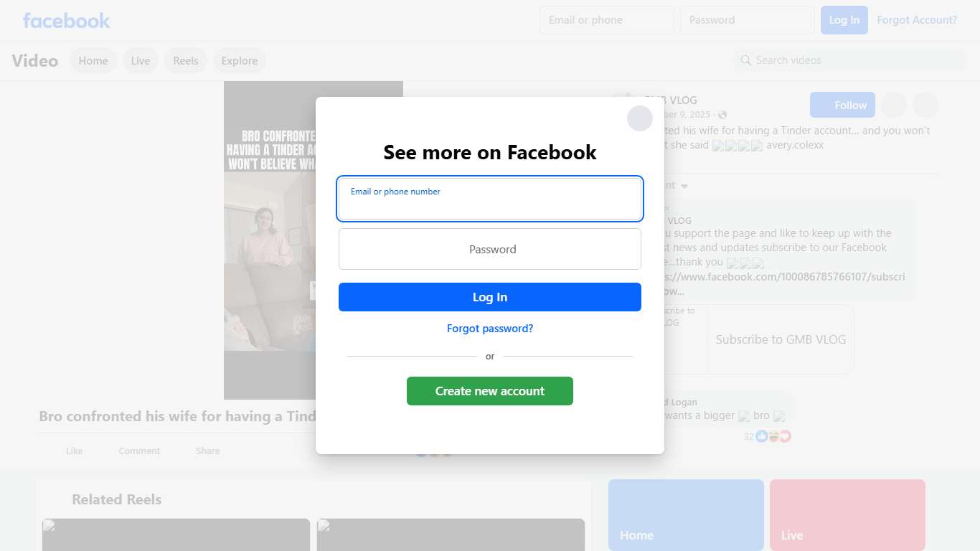Click the round icon button next to Follow
Image resolution: width=980 pixels, height=551 pixels.
[893, 105]
